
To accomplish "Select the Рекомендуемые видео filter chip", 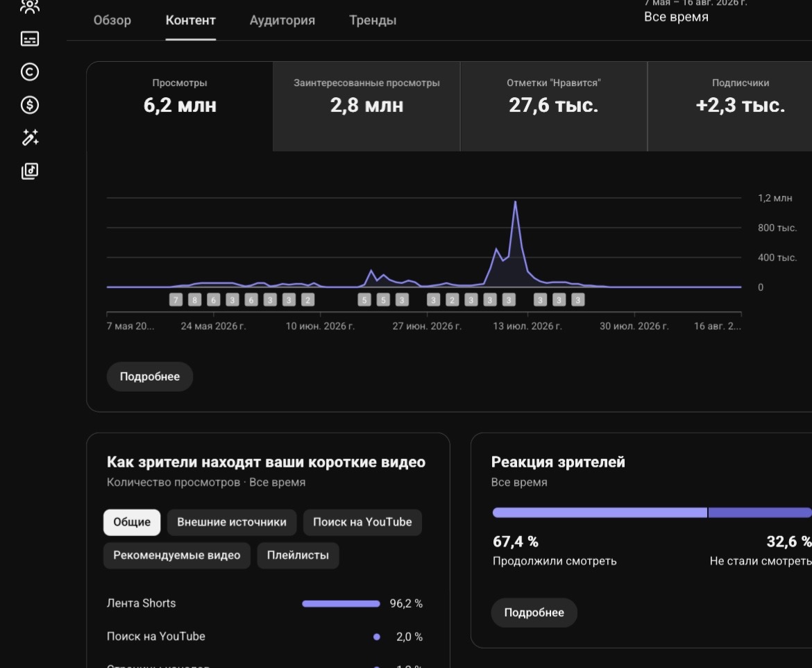I will (x=176, y=555).
